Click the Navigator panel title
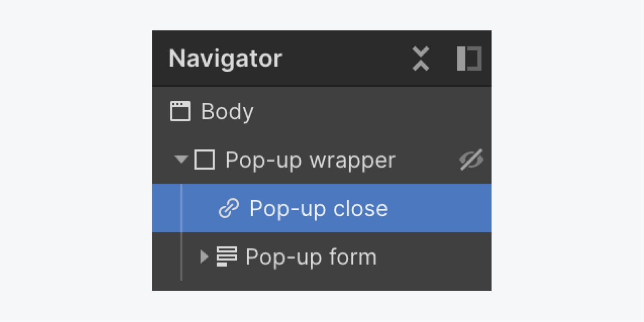The image size is (644, 322). (225, 59)
